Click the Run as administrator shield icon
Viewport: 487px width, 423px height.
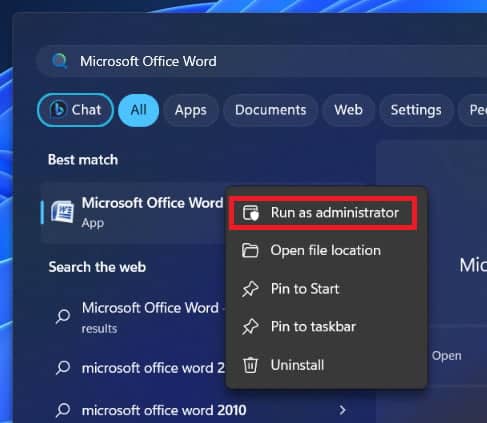[250, 213]
